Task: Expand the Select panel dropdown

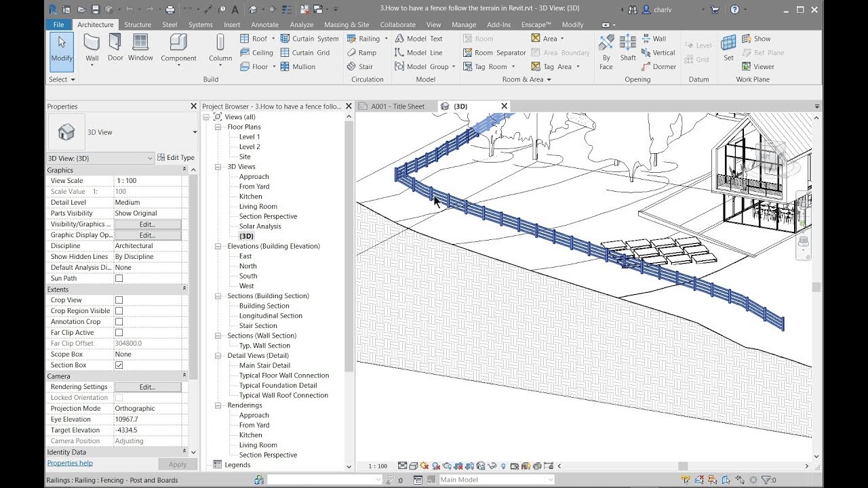Action: [x=62, y=79]
